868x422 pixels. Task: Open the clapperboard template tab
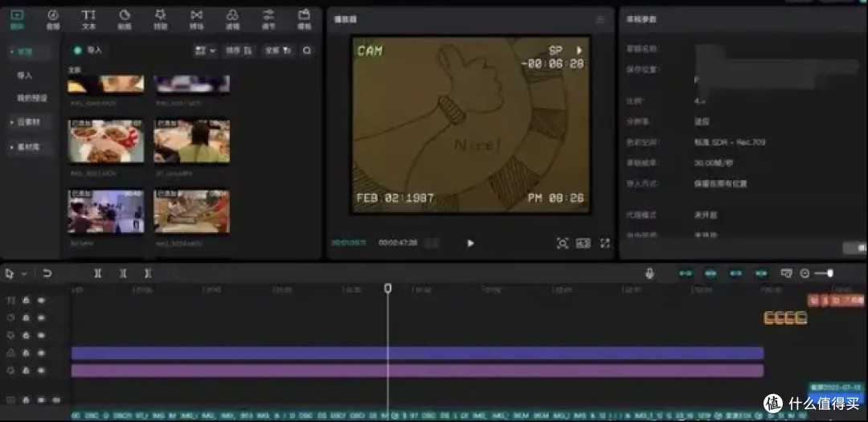click(x=304, y=18)
